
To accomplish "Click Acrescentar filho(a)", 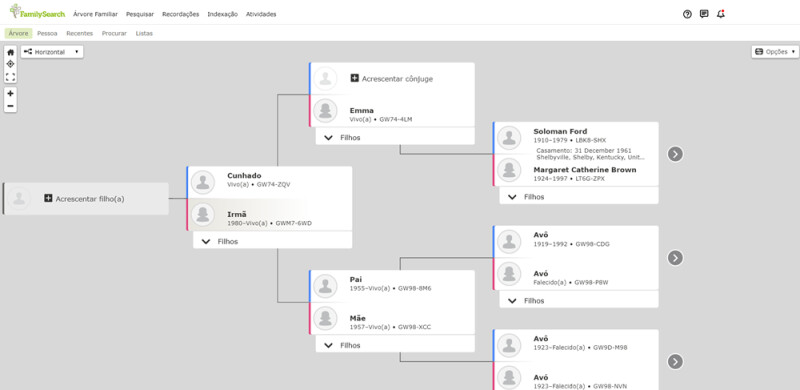I will tap(90, 199).
